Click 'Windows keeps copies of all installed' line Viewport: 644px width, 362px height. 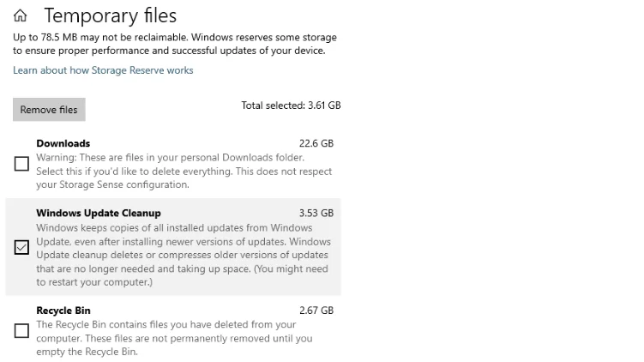(174, 227)
